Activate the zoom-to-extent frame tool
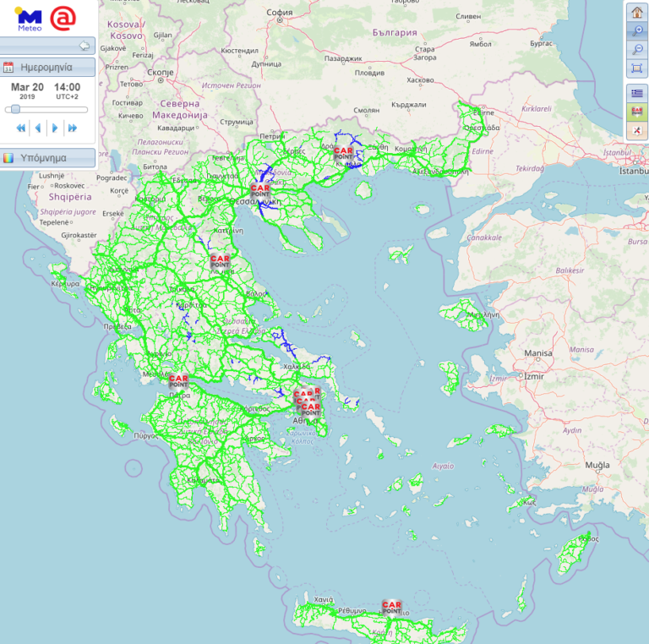Viewport: 649px width, 644px height. click(x=637, y=68)
